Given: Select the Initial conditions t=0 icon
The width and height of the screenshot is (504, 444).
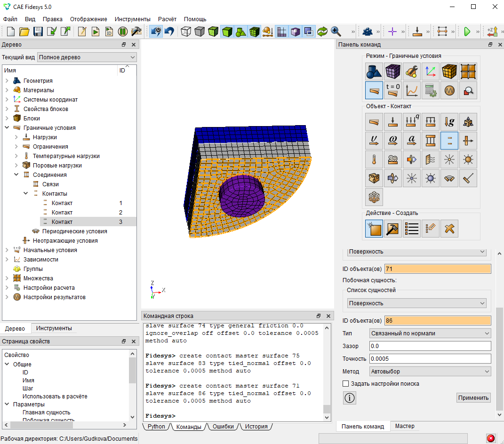Looking at the screenshot, I should click(393, 90).
